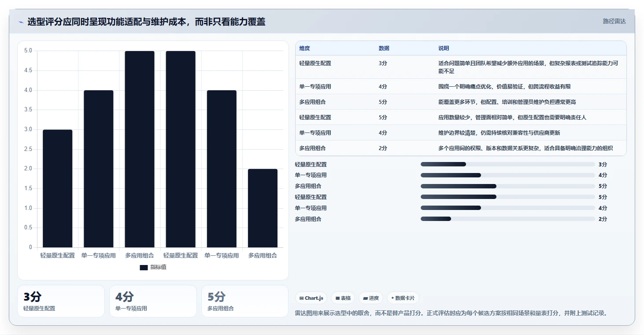This screenshot has height=335, width=644.
Task: Select the 数据 column header
Action: point(384,48)
